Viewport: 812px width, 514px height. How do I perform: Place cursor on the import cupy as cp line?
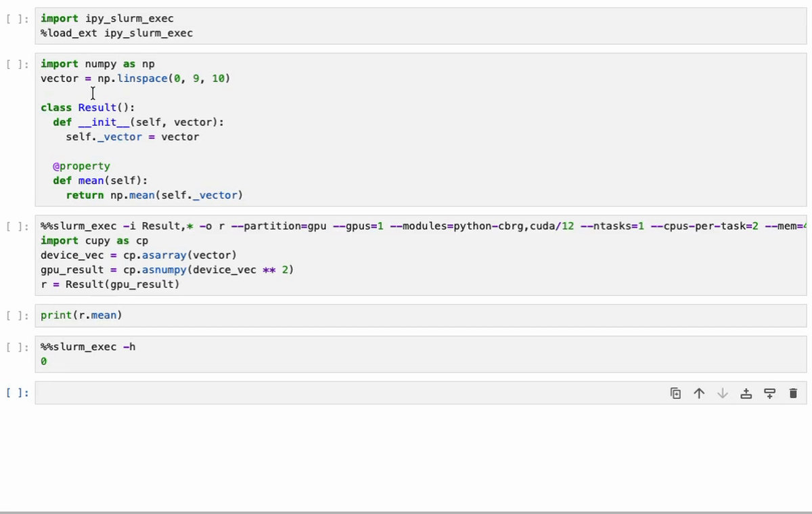[x=94, y=241]
